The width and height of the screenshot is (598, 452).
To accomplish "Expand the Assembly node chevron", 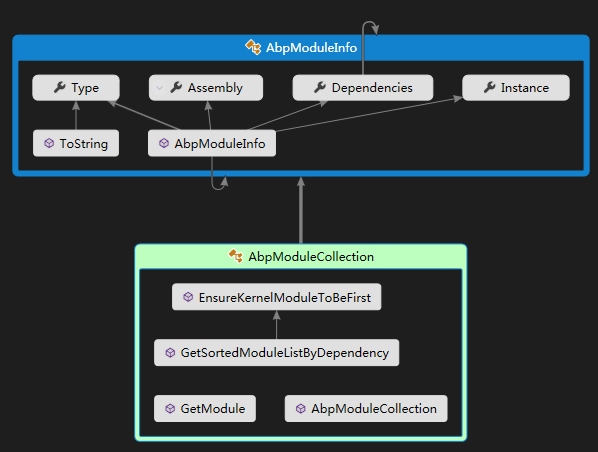I will pos(160,88).
